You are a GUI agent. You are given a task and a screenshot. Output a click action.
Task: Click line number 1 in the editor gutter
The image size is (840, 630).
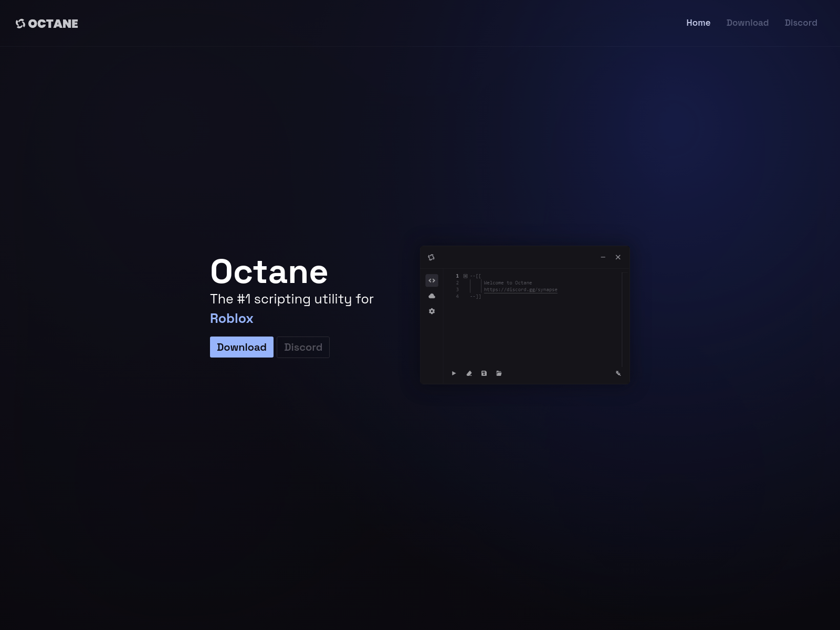pyautogui.click(x=457, y=276)
